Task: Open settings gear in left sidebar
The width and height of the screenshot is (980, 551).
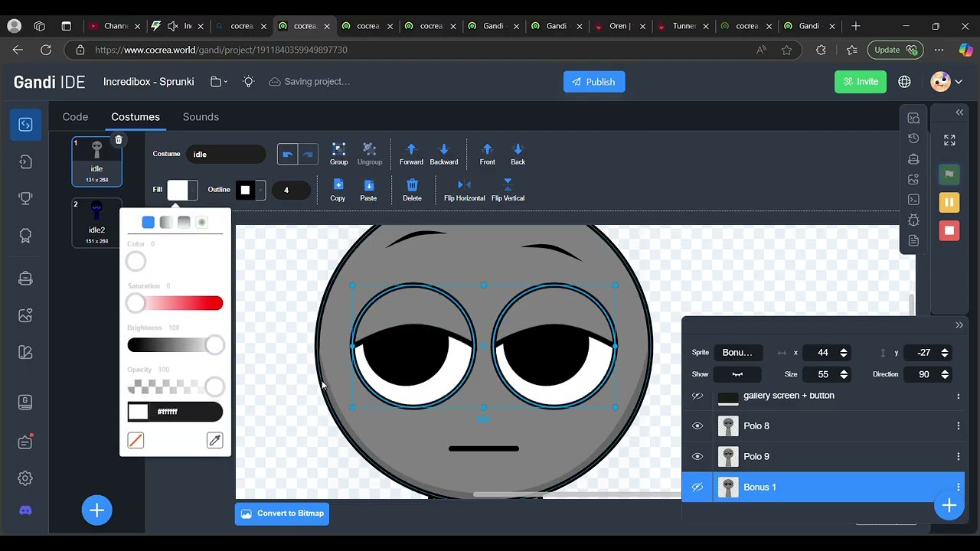Action: point(25,478)
